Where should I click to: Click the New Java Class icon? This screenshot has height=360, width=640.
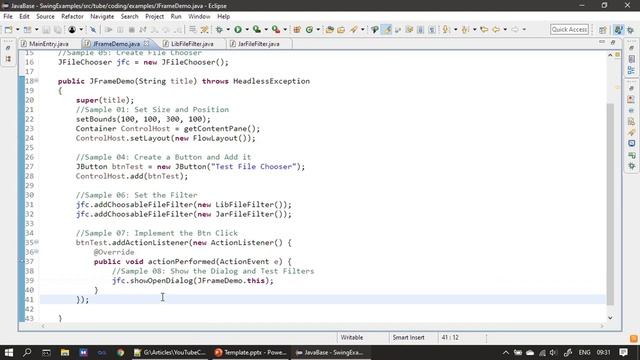[x=309, y=29]
